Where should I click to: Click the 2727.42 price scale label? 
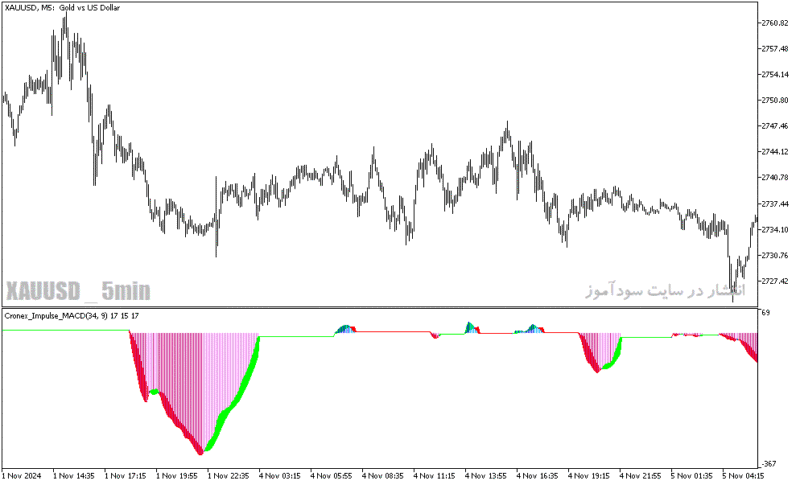774,281
